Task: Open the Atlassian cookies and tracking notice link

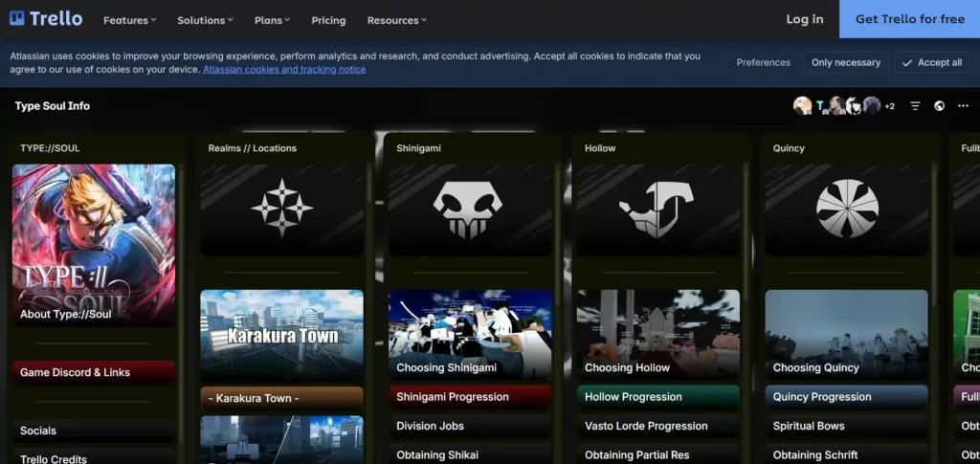Action: point(283,70)
